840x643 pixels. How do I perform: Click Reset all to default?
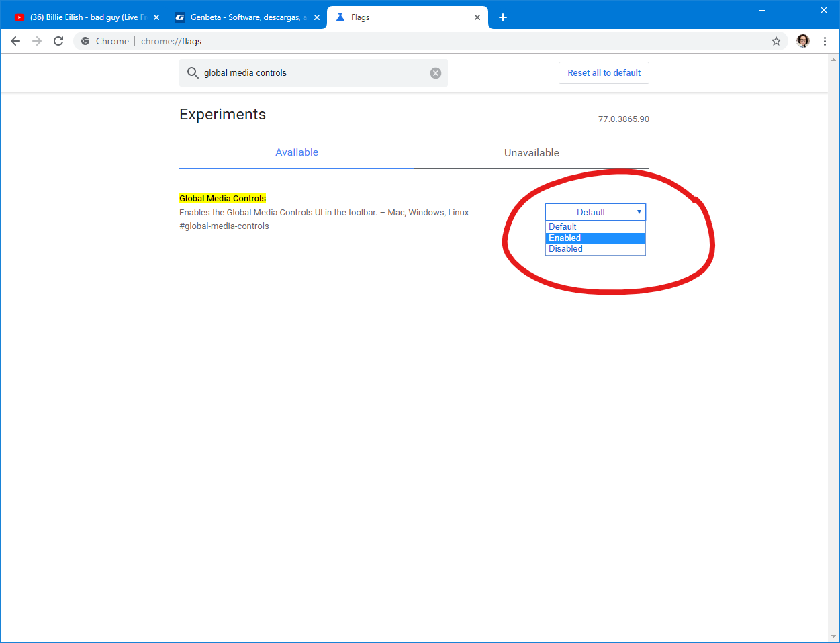click(603, 72)
